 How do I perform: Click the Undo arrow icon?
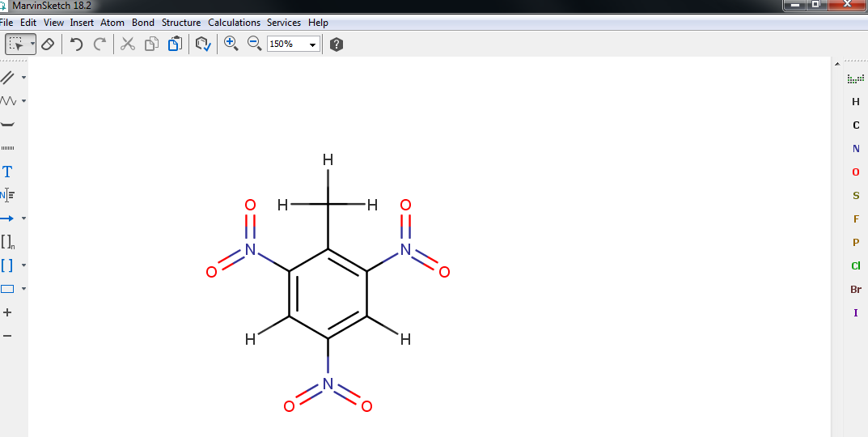pyautogui.click(x=76, y=45)
